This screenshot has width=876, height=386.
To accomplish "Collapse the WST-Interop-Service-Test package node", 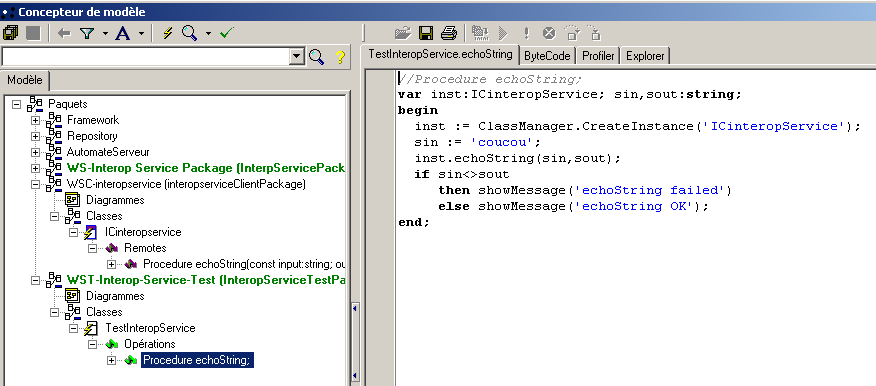I will coord(36,280).
